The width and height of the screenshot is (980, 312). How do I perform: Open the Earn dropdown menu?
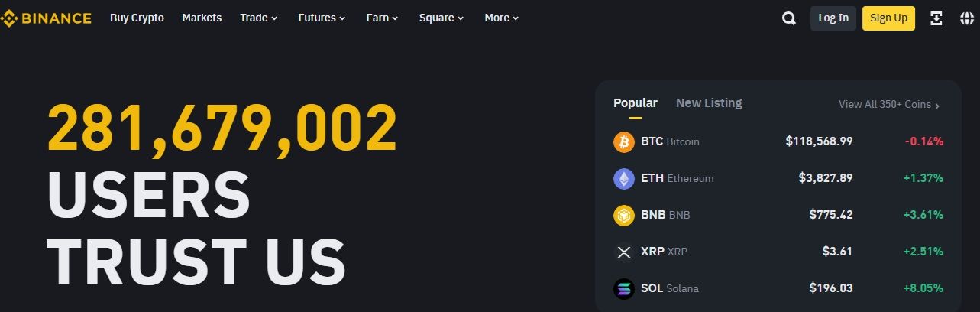click(x=382, y=18)
